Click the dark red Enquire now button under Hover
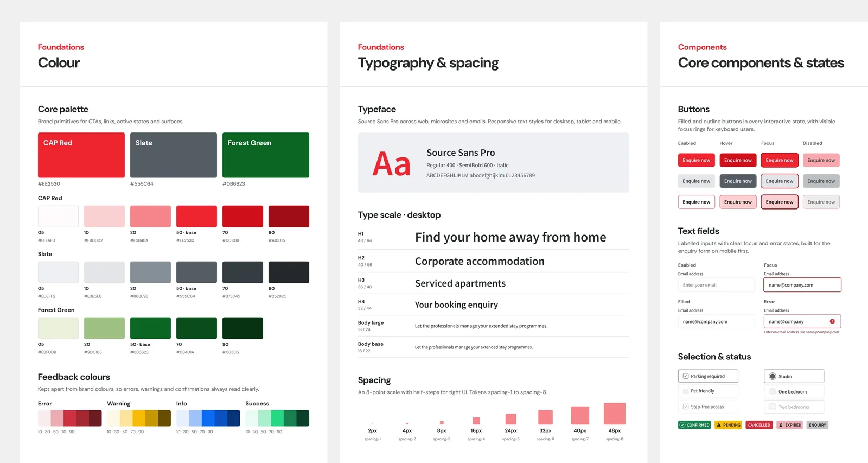Image resolution: width=868 pixels, height=463 pixels. click(738, 160)
